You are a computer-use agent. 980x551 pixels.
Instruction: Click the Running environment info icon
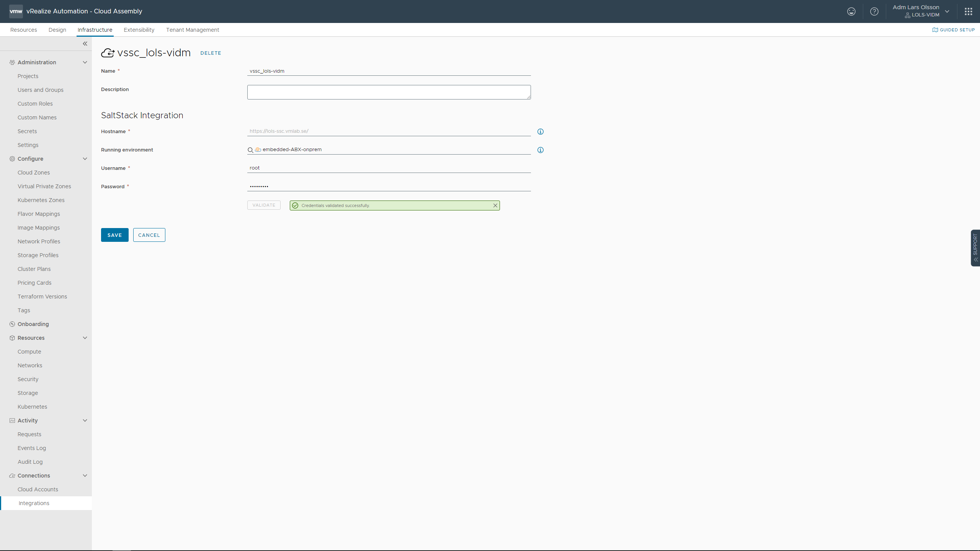[541, 150]
